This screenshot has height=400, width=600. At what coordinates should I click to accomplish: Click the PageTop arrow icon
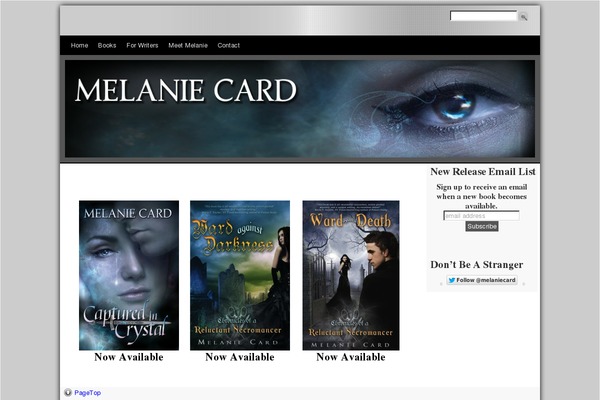pyautogui.click(x=68, y=392)
